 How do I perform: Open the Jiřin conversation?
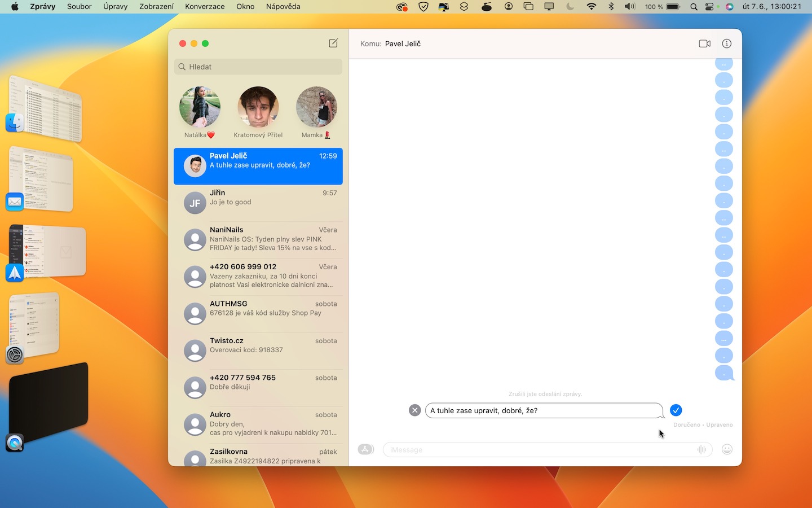[258, 203]
